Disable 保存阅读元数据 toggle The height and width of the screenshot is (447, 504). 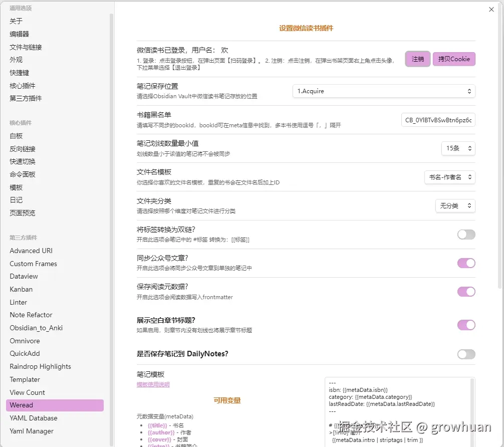(x=466, y=292)
